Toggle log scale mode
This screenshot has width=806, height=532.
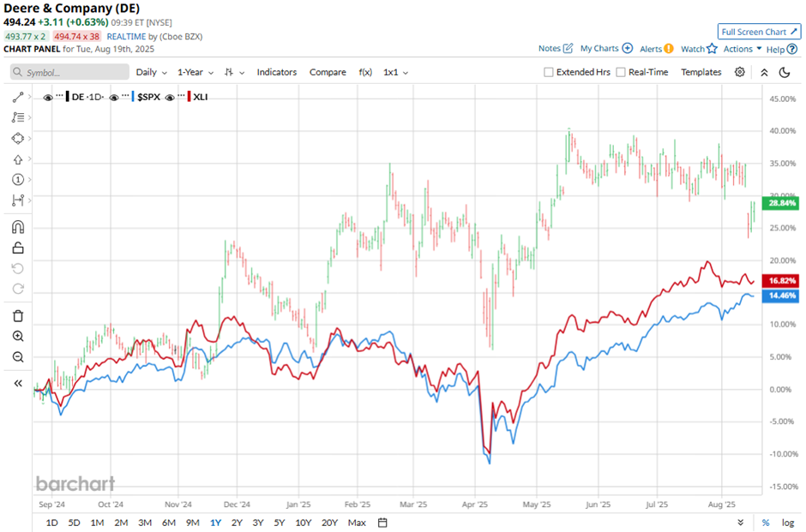click(788, 523)
